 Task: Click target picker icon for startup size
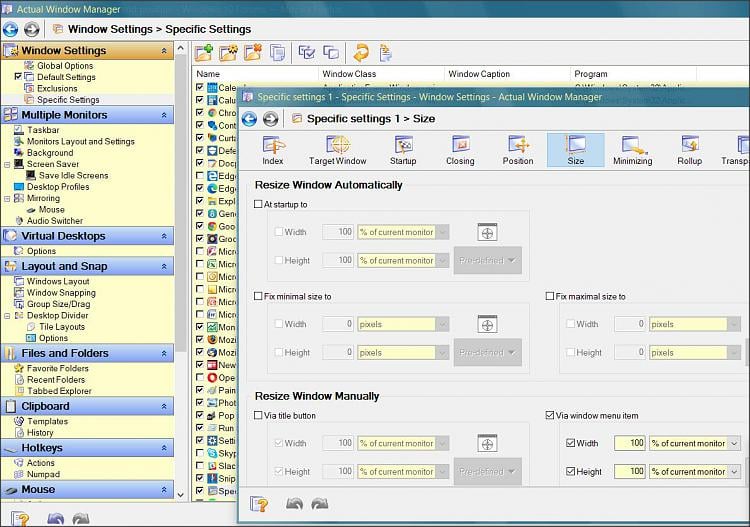487,232
